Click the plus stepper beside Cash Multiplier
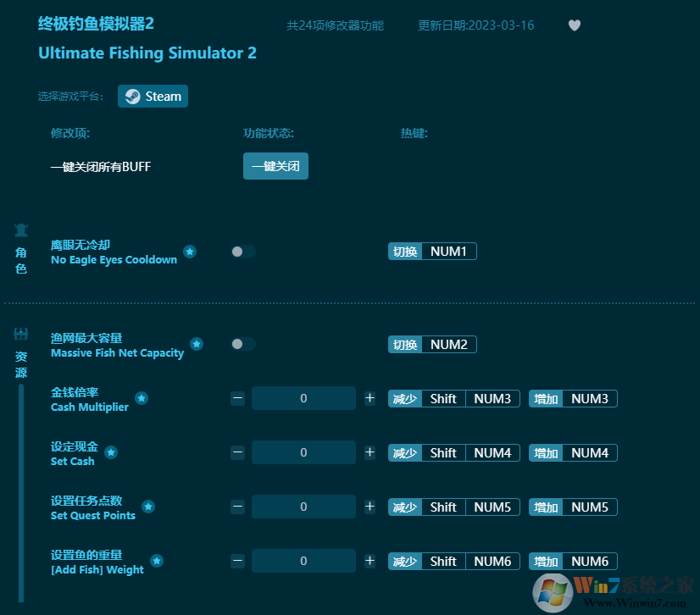The image size is (700, 615). 369,397
